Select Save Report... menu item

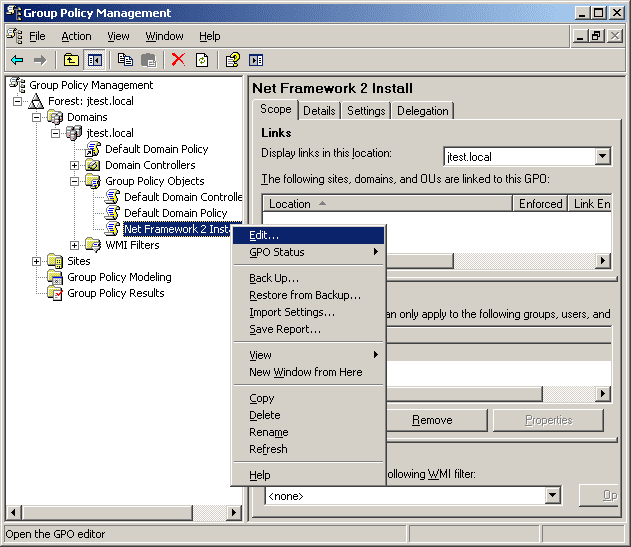(308, 329)
